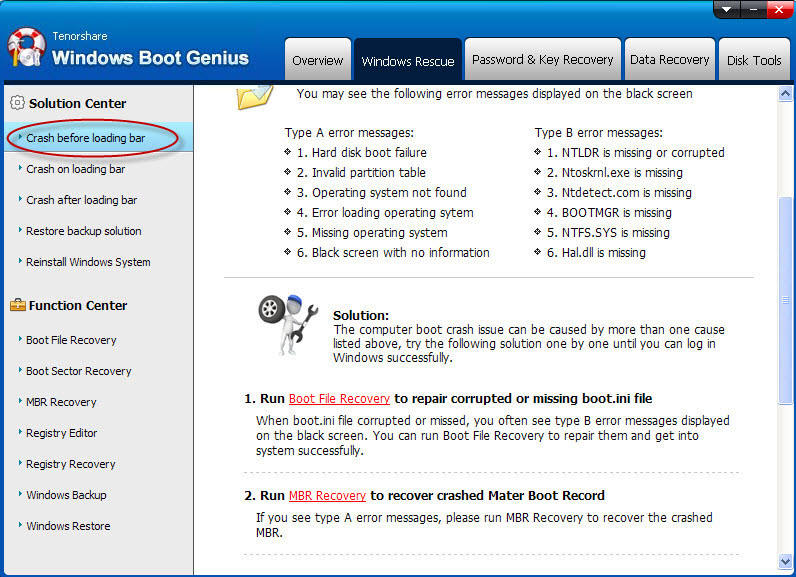Click the Solution Center gear icon
The height and width of the screenshot is (577, 796).
click(x=17, y=103)
